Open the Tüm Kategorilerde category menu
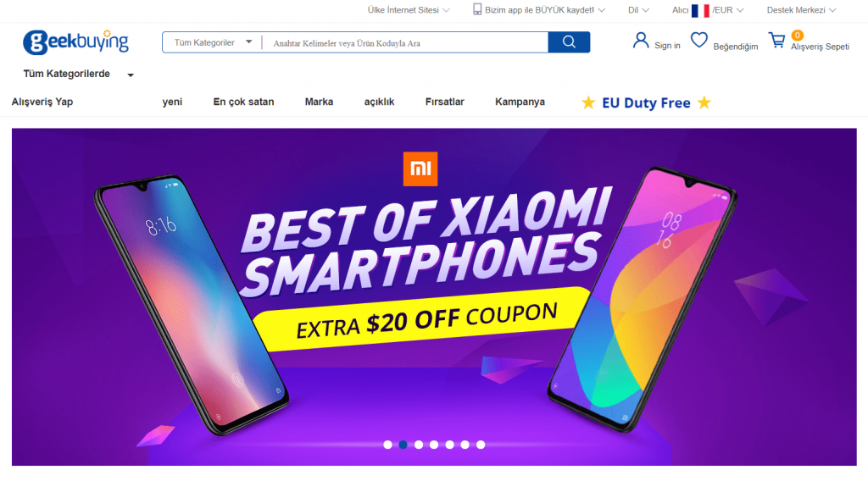The height and width of the screenshot is (481, 868). point(78,74)
